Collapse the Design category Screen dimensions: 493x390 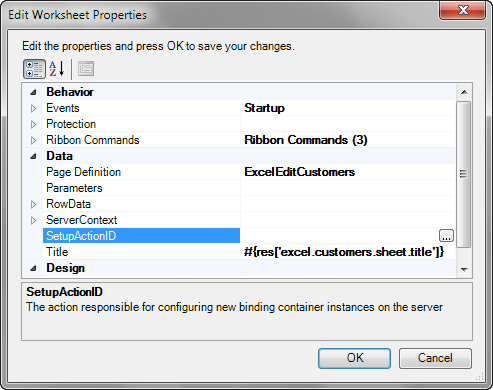(x=33, y=268)
